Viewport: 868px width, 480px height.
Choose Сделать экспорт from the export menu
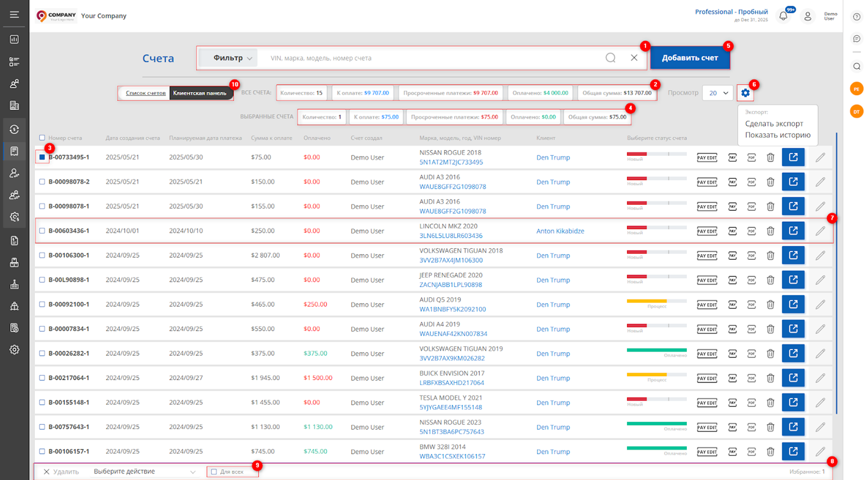[774, 123]
